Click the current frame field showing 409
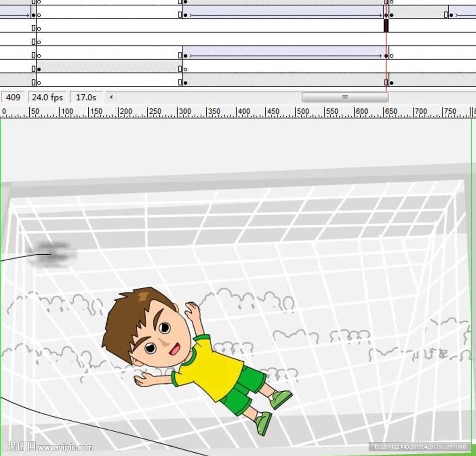This screenshot has width=476, height=456. (13, 98)
